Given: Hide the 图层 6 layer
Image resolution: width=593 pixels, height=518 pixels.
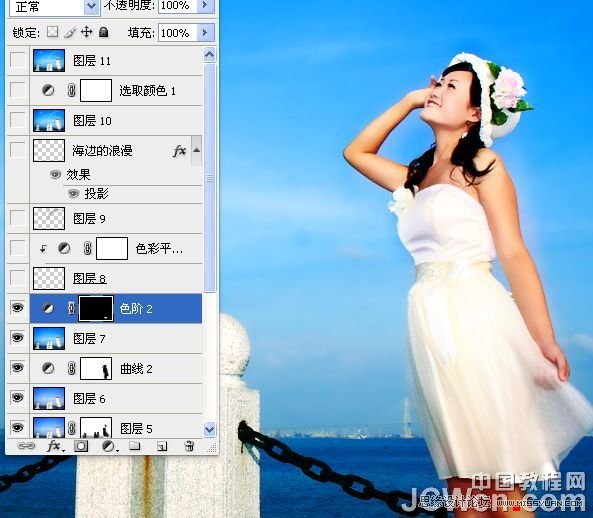Looking at the screenshot, I should [17, 398].
